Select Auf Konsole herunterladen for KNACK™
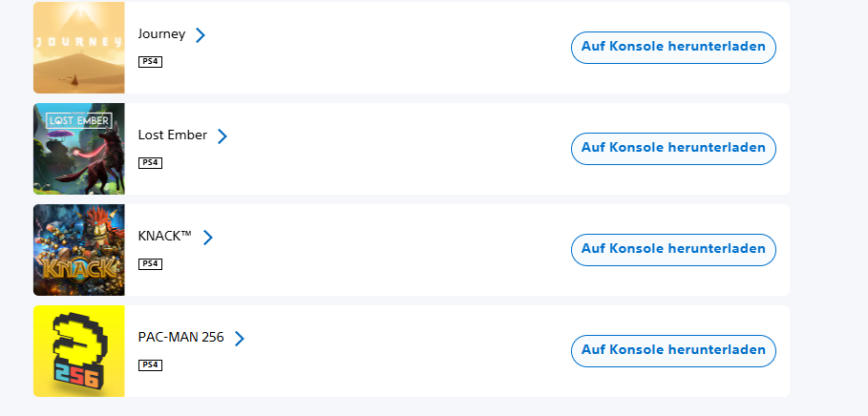The image size is (868, 416). [673, 250]
